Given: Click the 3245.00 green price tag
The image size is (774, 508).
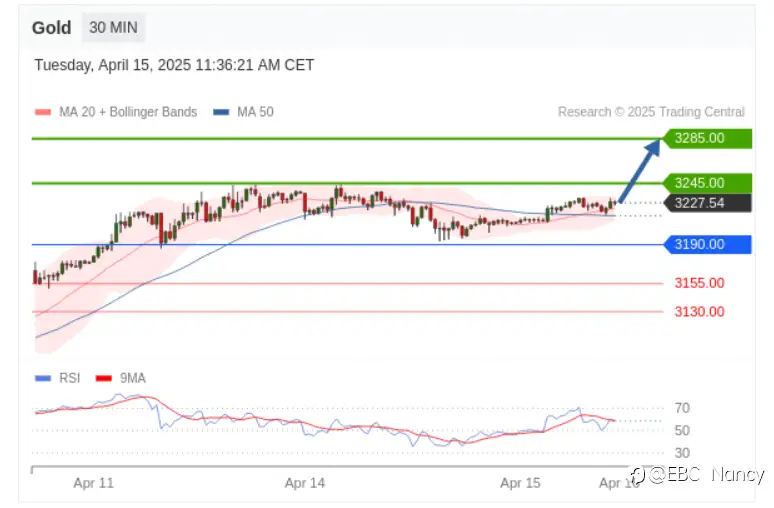Looking at the screenshot, I should (x=707, y=183).
